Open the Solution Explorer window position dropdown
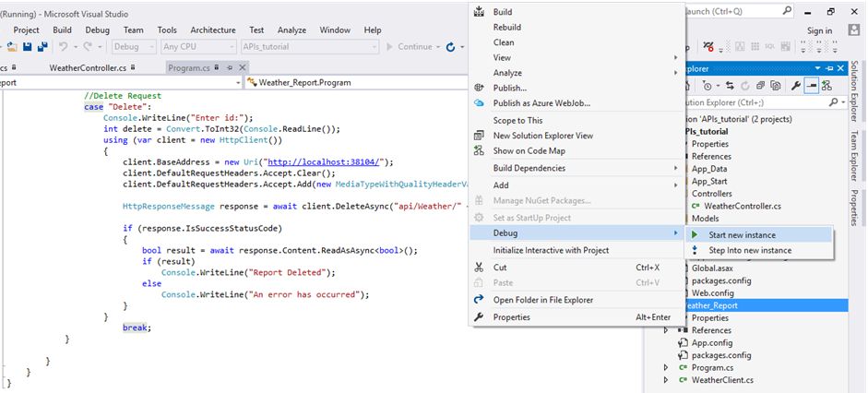Viewport: 868px width, 393px height. pos(818,68)
